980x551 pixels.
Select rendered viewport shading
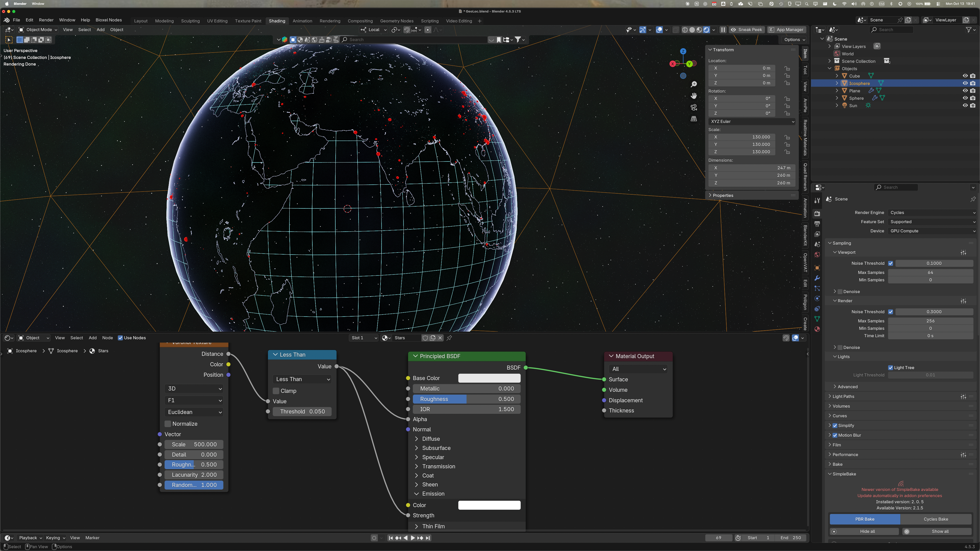coord(706,30)
